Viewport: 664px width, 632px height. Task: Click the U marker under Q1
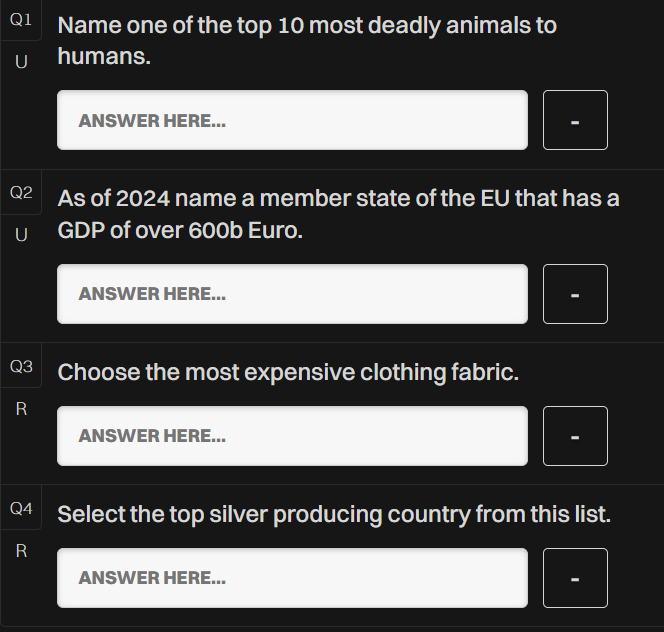pos(21,62)
